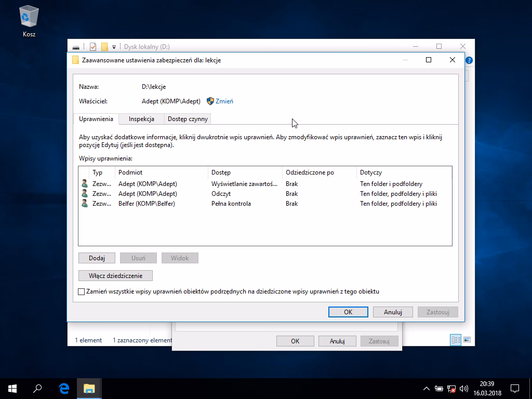
Task: Open File Explorer from the taskbar
Action: tap(89, 388)
